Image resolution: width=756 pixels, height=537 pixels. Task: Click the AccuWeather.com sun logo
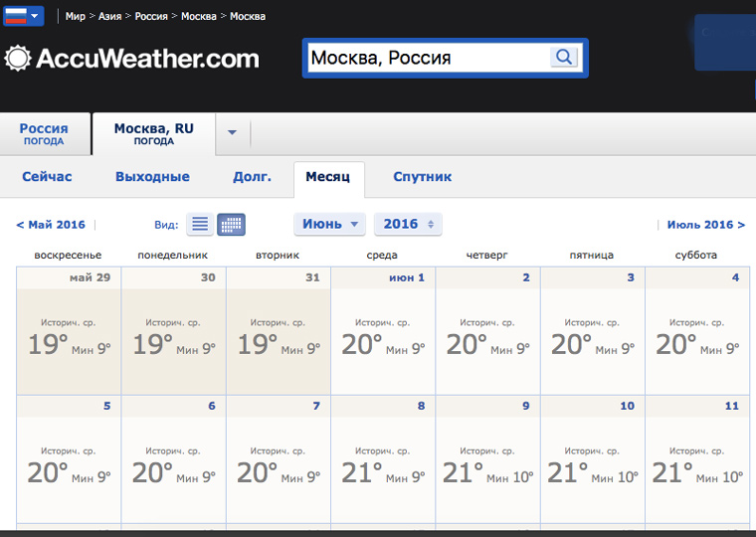(17, 59)
